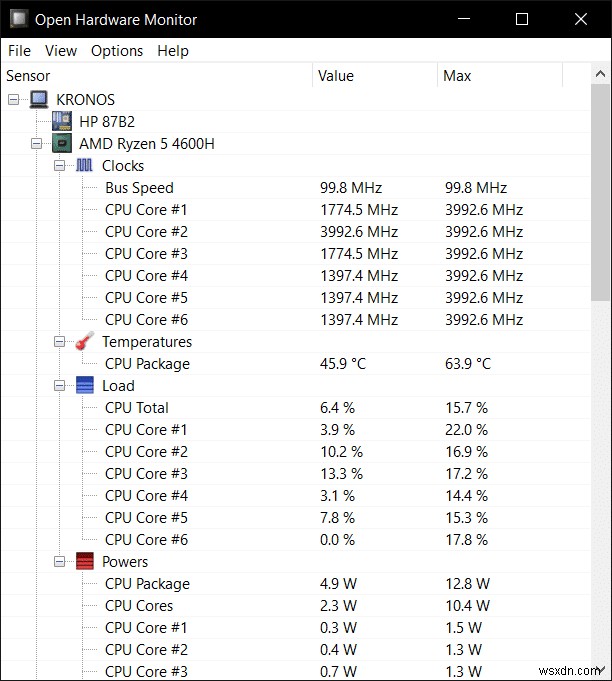The height and width of the screenshot is (681, 612).
Task: Collapse the AMD Ryzen 5 4600H node
Action: click(x=36, y=143)
